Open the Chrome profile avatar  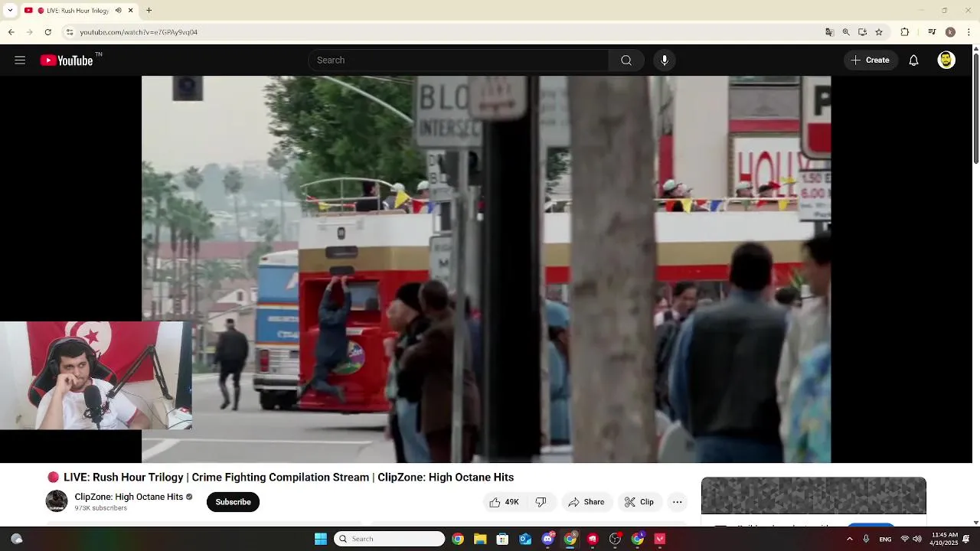950,32
